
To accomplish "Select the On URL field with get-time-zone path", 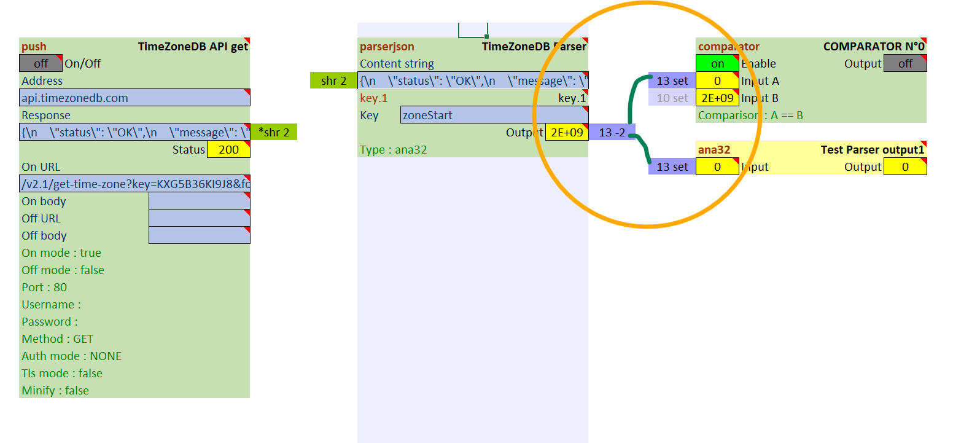I will click(x=134, y=184).
